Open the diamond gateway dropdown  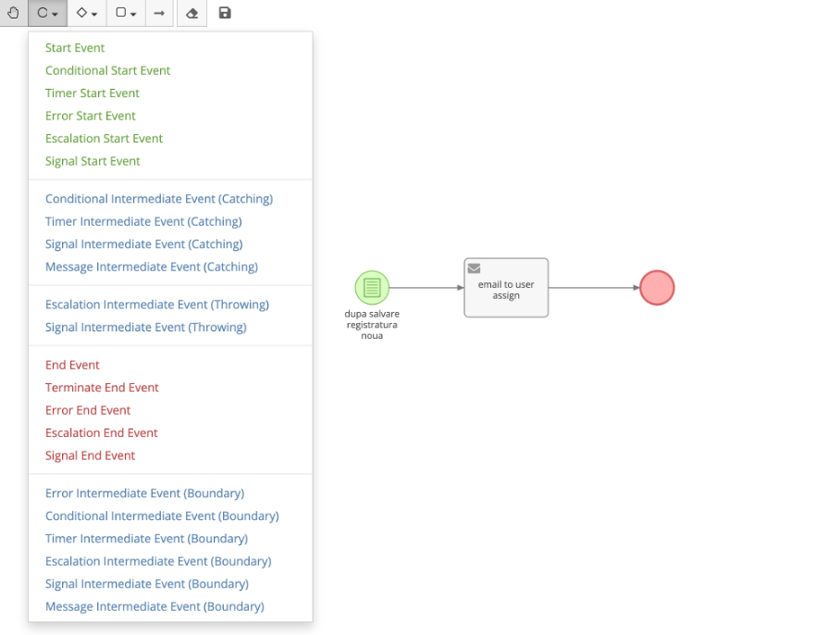coord(87,13)
